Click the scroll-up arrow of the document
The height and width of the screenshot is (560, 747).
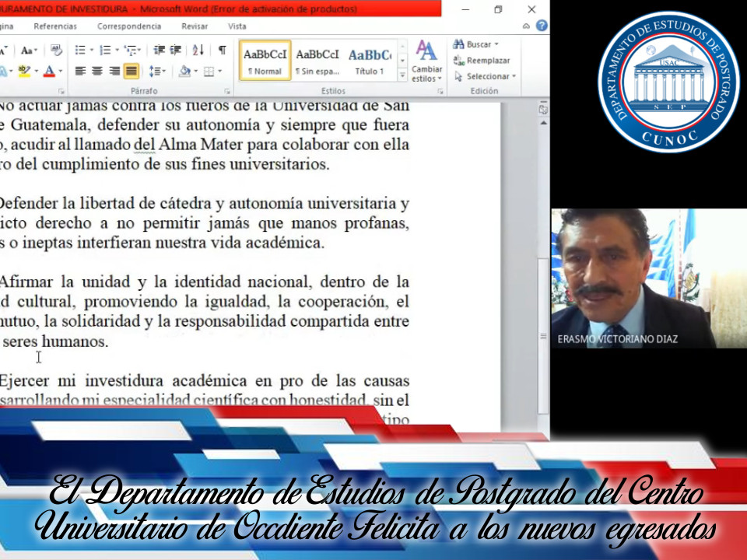(543, 123)
